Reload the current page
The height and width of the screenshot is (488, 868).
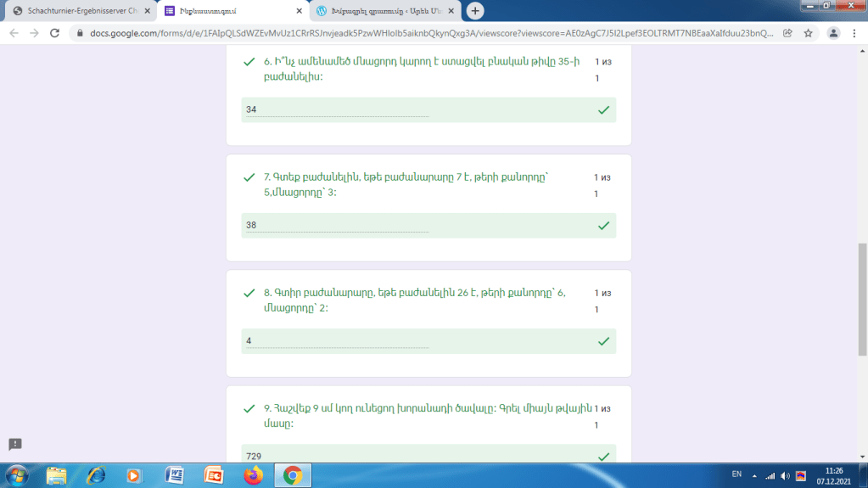(x=55, y=33)
